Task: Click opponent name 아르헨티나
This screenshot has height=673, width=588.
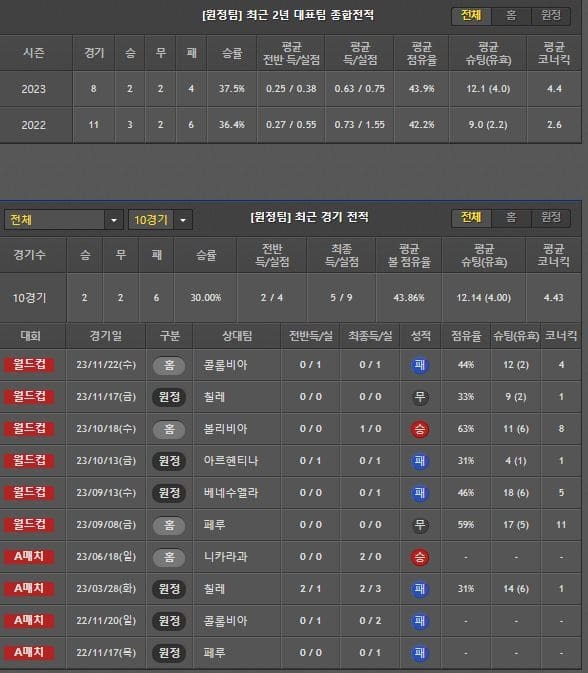Action: (x=231, y=461)
